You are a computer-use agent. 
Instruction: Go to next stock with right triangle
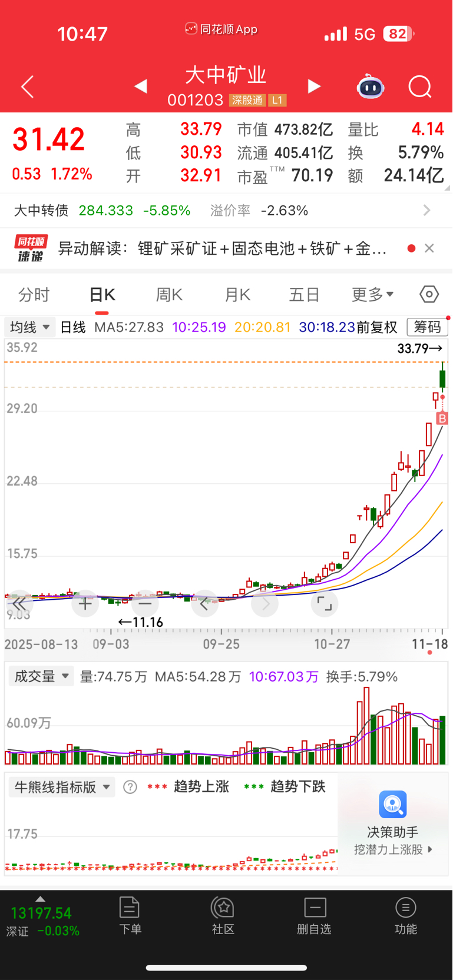[x=314, y=87]
